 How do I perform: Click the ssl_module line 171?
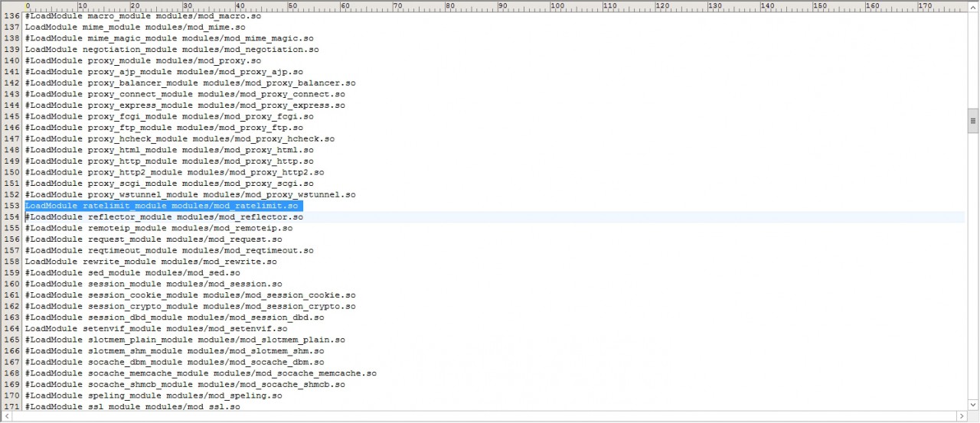click(x=132, y=407)
